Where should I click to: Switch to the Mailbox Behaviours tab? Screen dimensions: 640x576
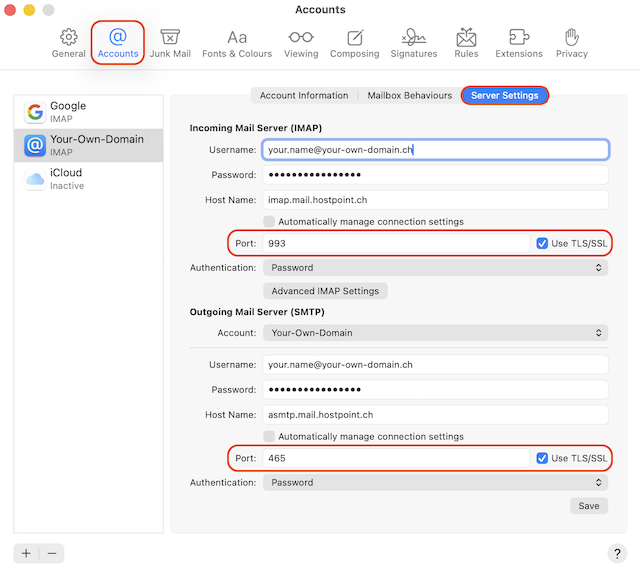410,96
